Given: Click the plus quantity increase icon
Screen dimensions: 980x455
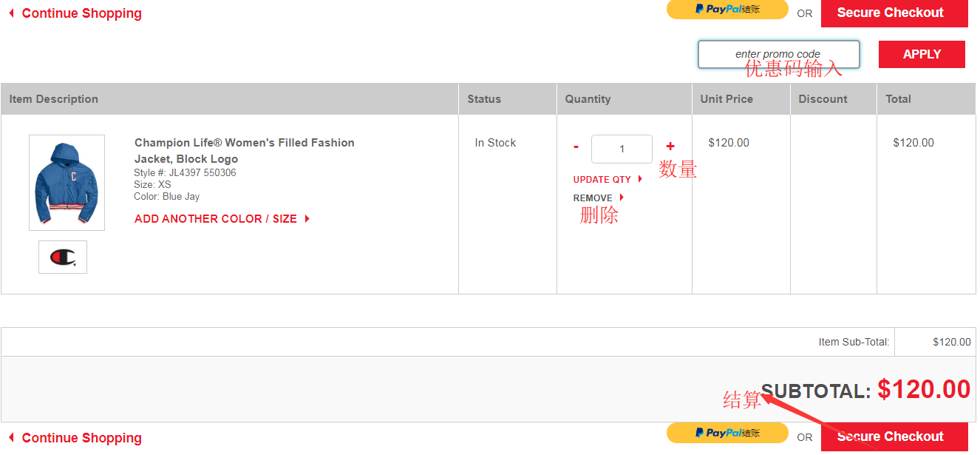Looking at the screenshot, I should (670, 146).
